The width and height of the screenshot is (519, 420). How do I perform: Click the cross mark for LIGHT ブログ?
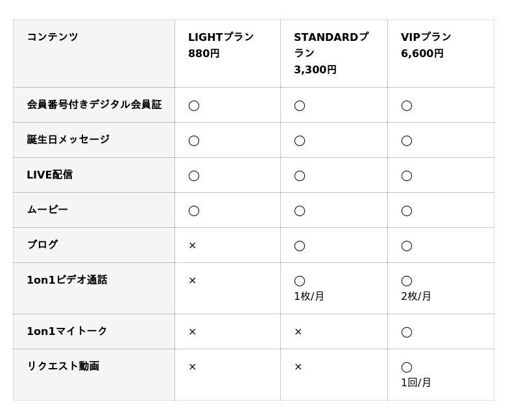pos(192,245)
